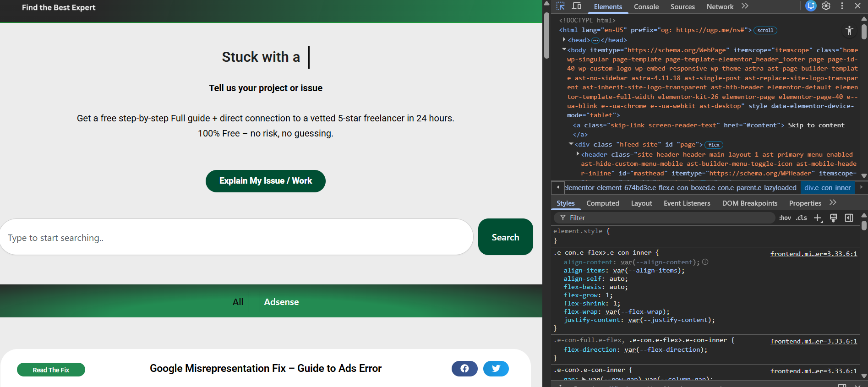Viewport: 868px width, 387px height.
Task: Collapse the body element node
Action: coord(564,49)
